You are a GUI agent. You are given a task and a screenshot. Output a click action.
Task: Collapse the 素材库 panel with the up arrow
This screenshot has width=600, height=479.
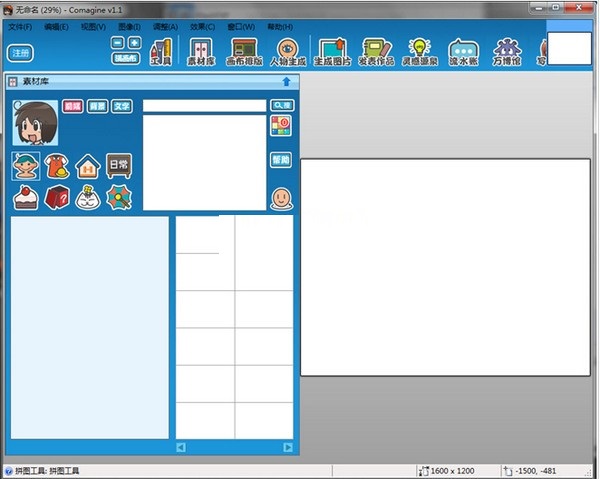pyautogui.click(x=286, y=82)
